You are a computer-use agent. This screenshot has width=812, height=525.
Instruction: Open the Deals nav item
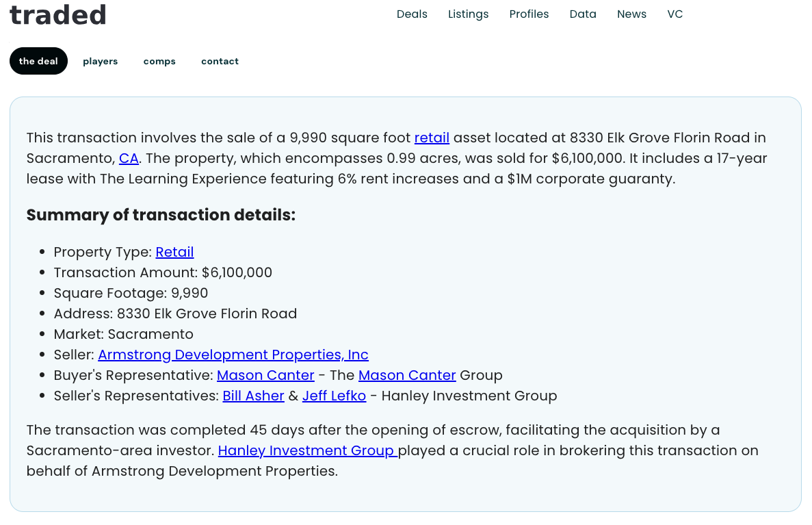(x=412, y=14)
